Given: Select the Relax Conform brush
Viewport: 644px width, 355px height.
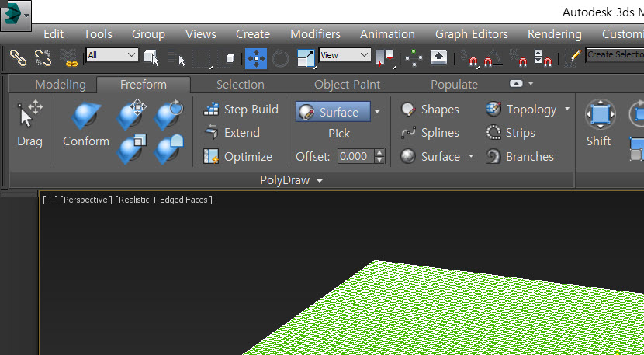Looking at the screenshot, I should [x=169, y=149].
